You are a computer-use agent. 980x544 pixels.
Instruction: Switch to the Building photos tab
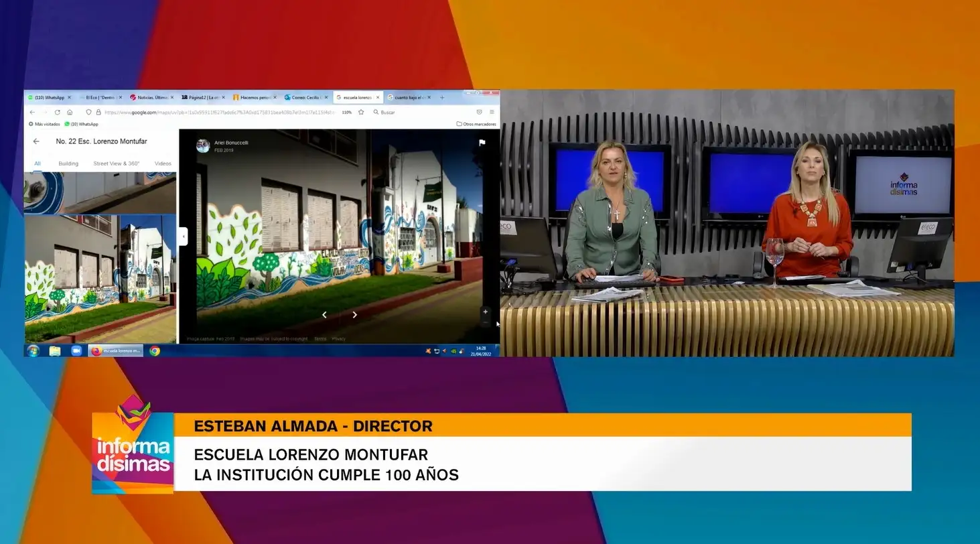click(x=68, y=163)
